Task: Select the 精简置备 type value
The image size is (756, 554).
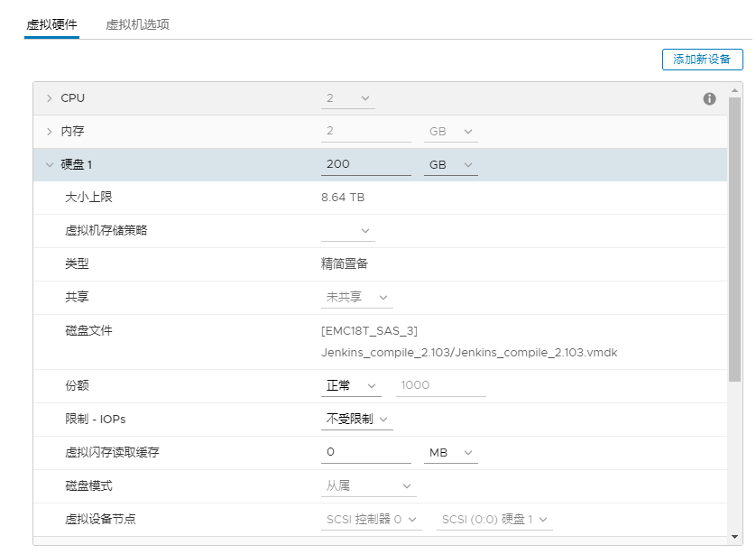Action: pyautogui.click(x=345, y=263)
